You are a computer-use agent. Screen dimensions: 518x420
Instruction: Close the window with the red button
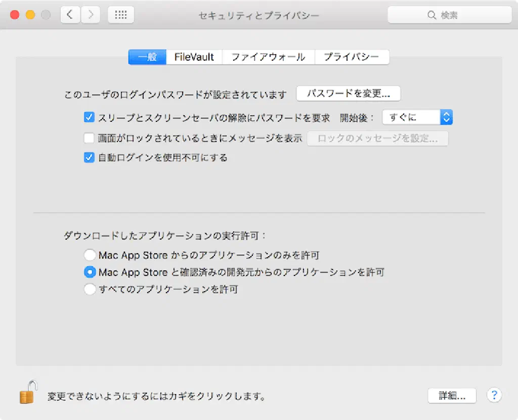15,15
